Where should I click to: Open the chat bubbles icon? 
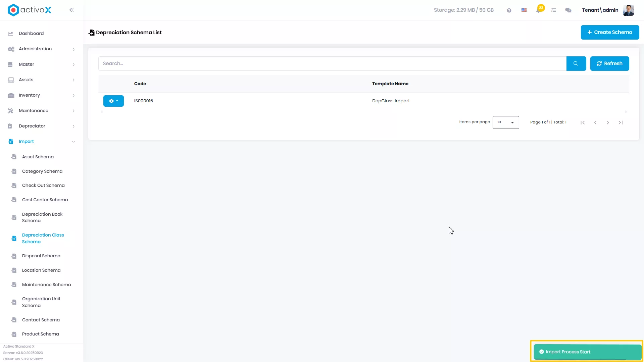click(x=568, y=10)
